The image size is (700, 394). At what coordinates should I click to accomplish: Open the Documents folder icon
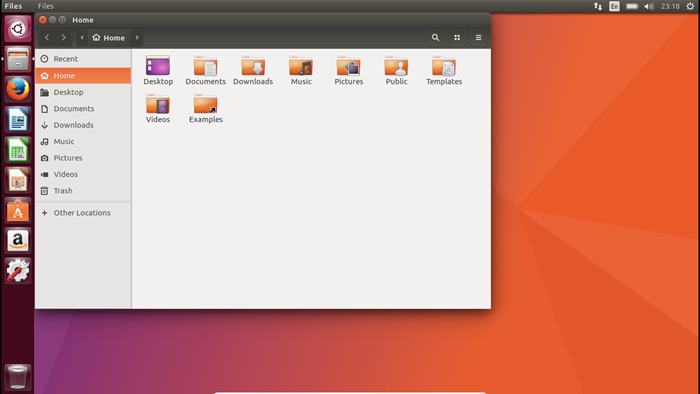[205, 66]
